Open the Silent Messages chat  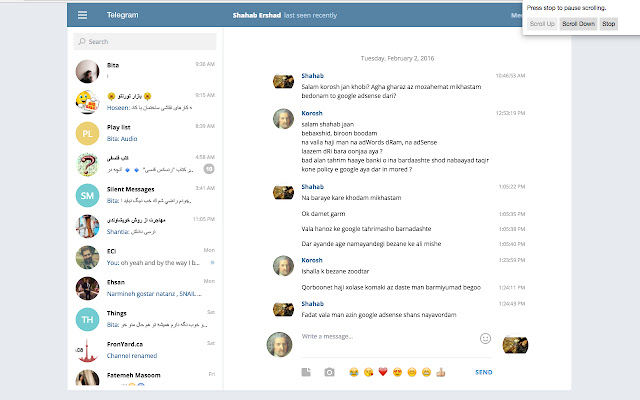pyautogui.click(x=145, y=195)
